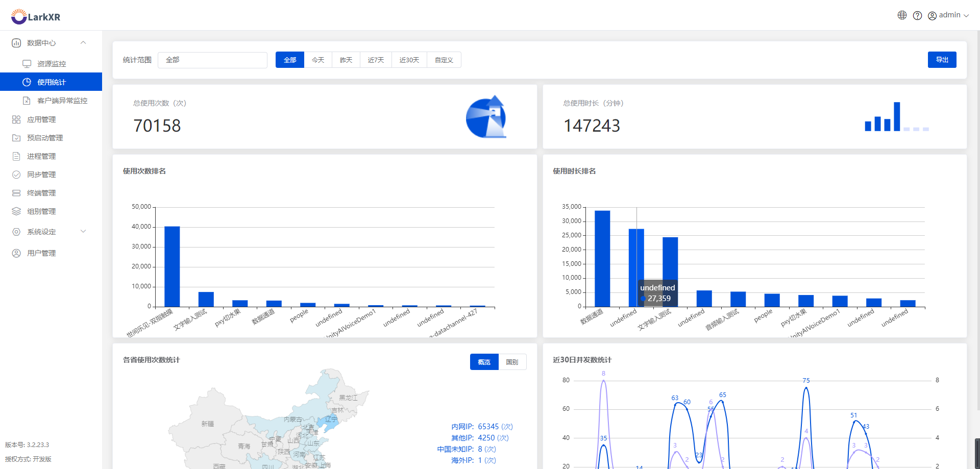Open 应用管理 from the sidebar
This screenshot has width=980, height=469.
click(41, 119)
